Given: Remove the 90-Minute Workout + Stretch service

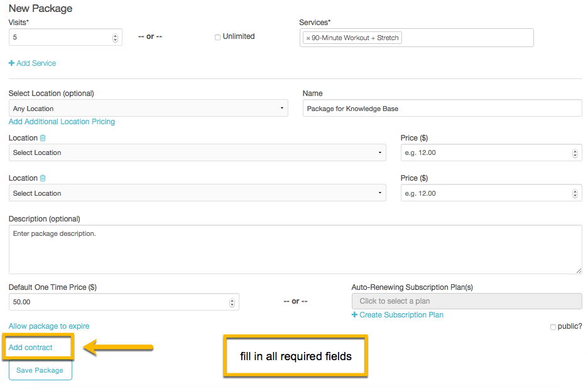Looking at the screenshot, I should click(307, 38).
